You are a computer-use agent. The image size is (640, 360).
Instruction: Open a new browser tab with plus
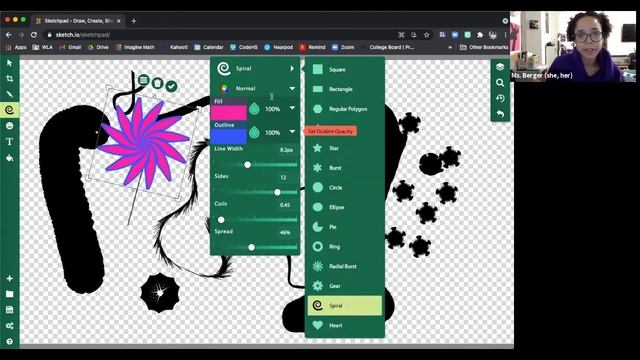(x=133, y=21)
